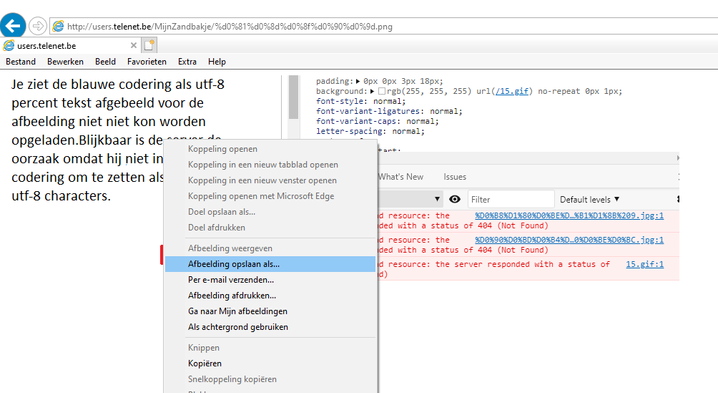Switch to the What's New tab
Image resolution: width=718 pixels, height=393 pixels.
tap(401, 177)
